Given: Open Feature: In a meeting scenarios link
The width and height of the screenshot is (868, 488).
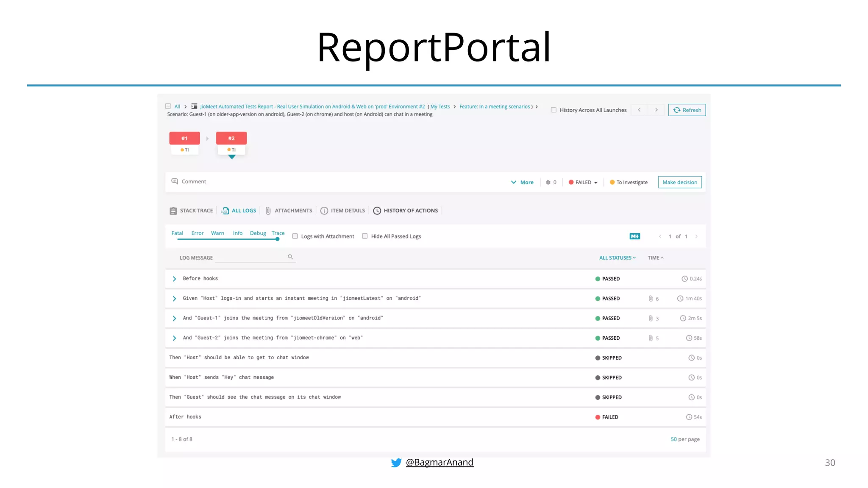Looking at the screenshot, I should pos(495,107).
